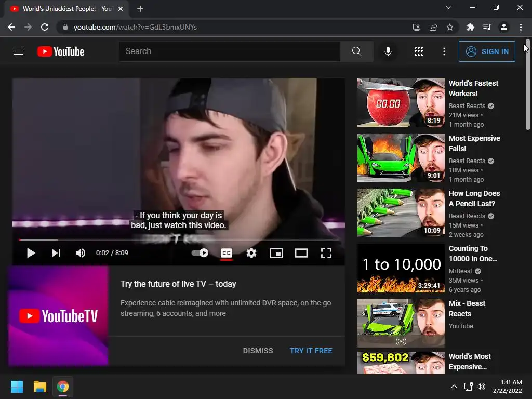Open the player settings gear
532x399 pixels.
point(251,253)
